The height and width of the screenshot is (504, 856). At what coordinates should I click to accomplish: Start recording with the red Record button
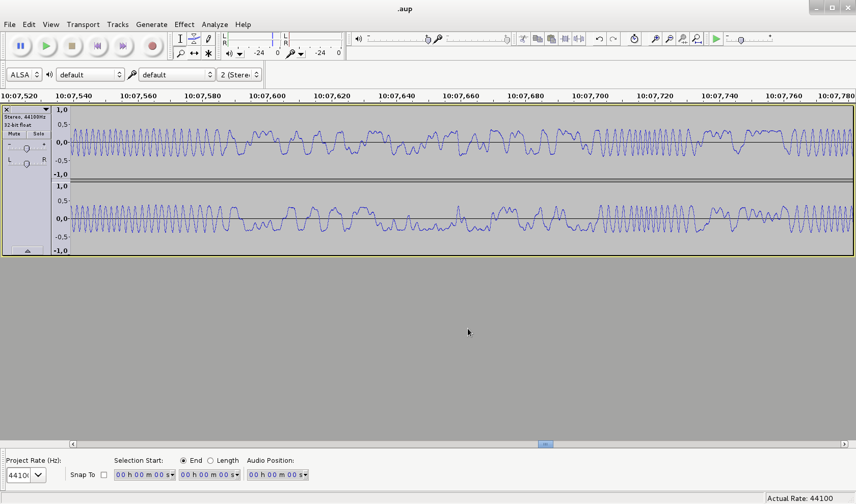[152, 46]
